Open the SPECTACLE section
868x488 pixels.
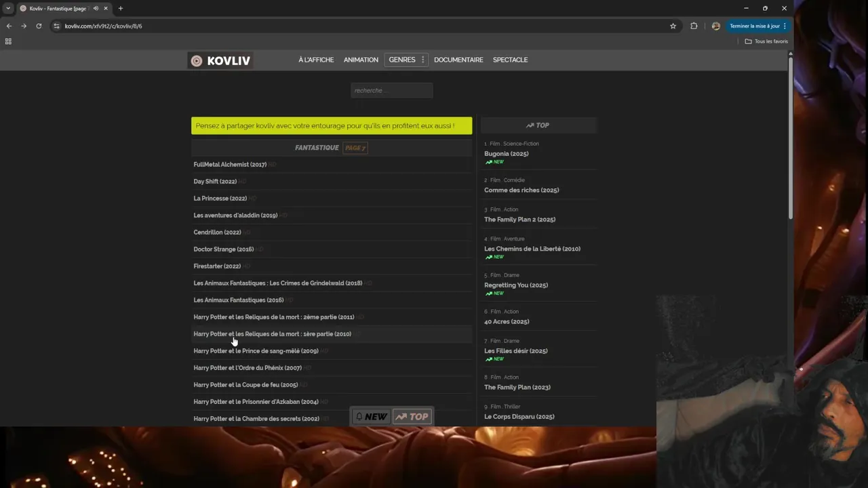coord(510,60)
